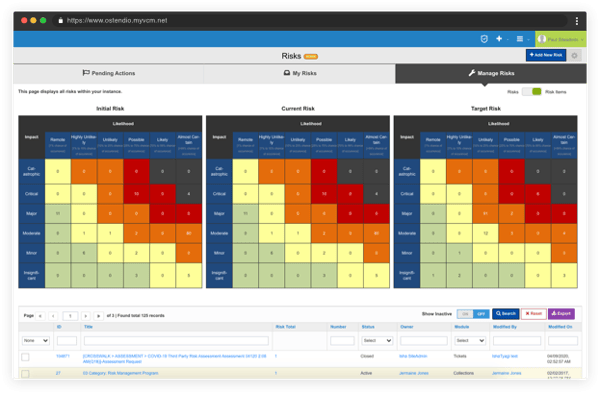Tick the checkbox for record 104871
600x394 pixels.
(x=25, y=357)
